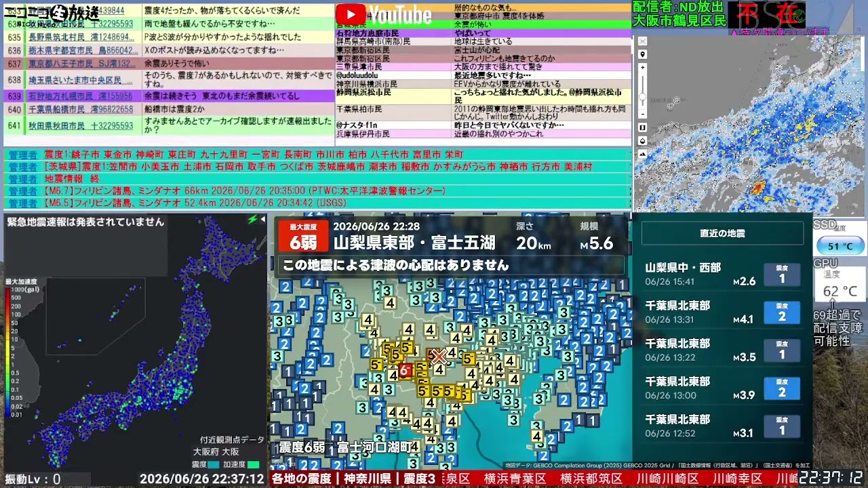
Task: Toggle the terrain mountain icon on the radar map
Action: [x=642, y=154]
